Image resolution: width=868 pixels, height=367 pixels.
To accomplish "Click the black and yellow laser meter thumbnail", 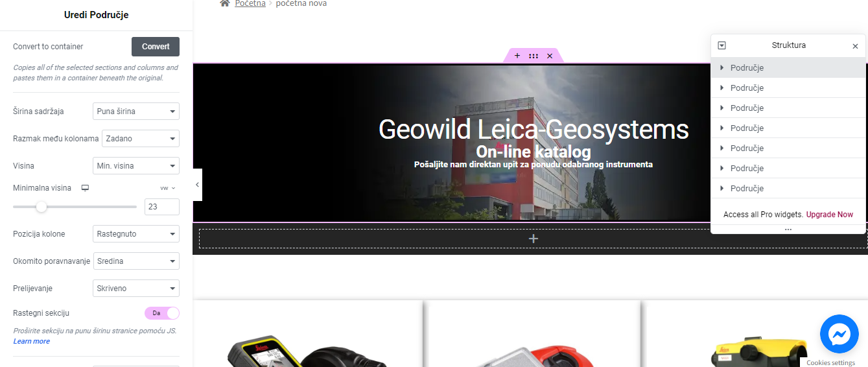I will [x=307, y=351].
